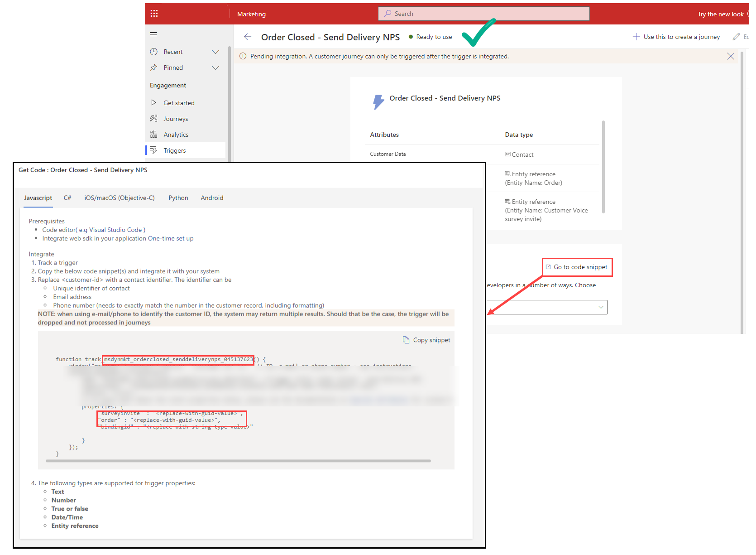Click the Get Code dialog title
Screen dimensions: 756x555
83,170
